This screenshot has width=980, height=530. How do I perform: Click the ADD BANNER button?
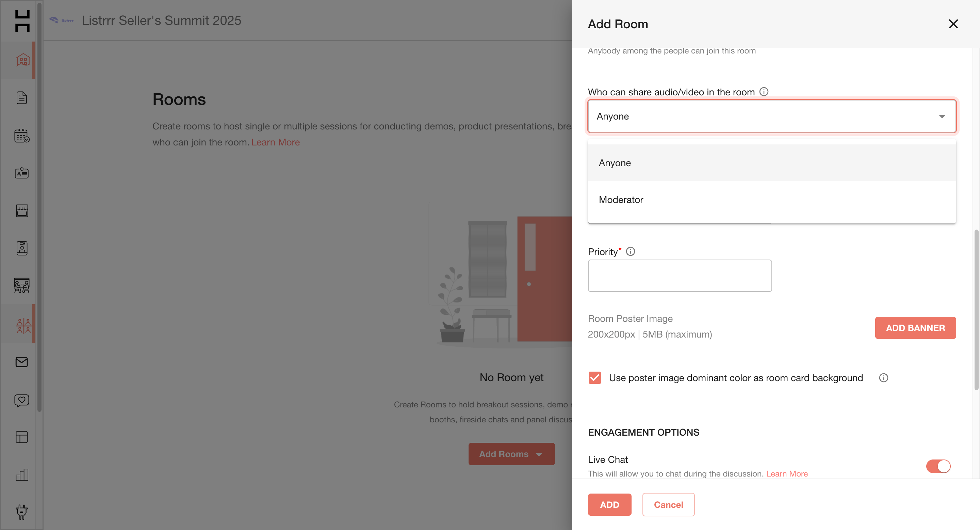(x=915, y=328)
